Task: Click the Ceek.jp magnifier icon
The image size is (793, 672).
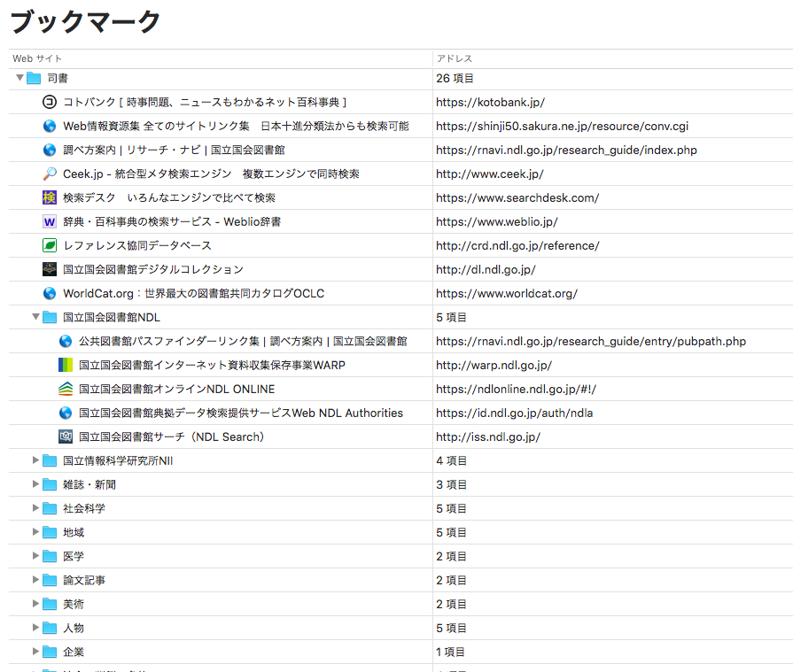Action: 49,174
